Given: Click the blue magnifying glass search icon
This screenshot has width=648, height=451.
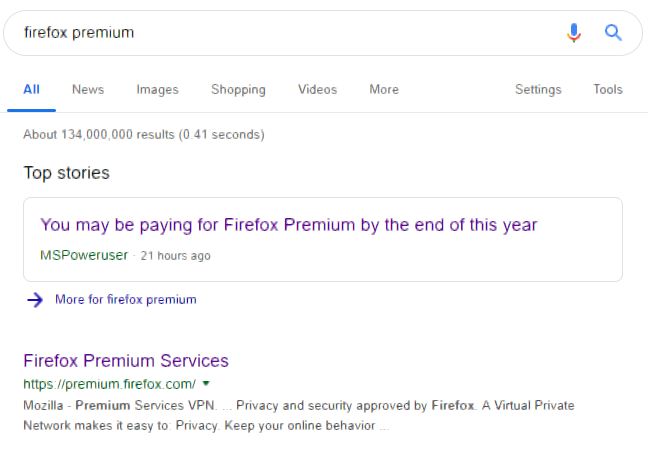Looking at the screenshot, I should pyautogui.click(x=614, y=33).
